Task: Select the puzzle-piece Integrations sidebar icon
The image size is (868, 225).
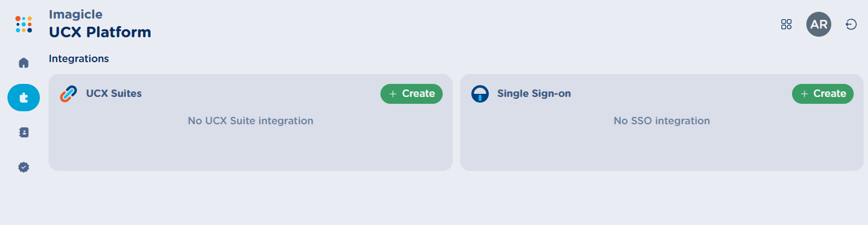Action: [24, 98]
